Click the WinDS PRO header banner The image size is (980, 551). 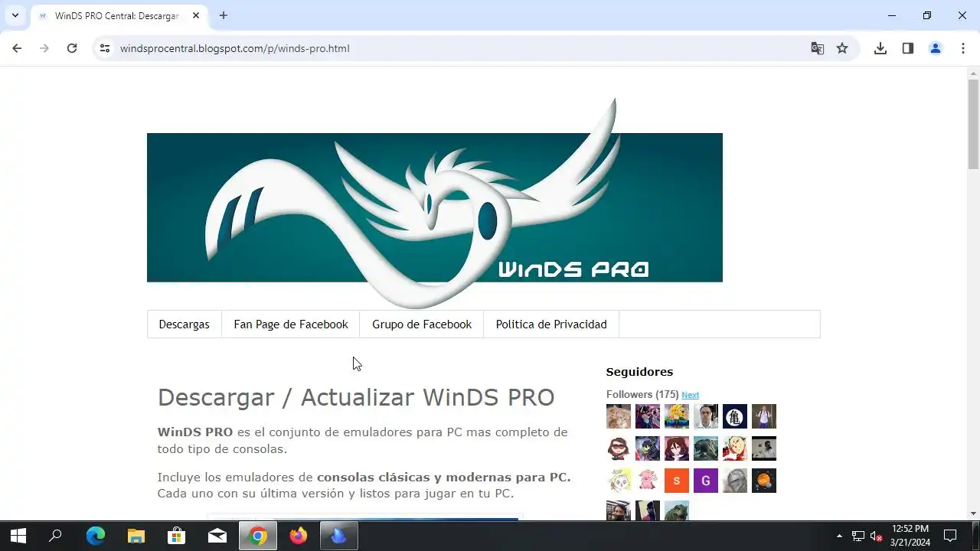pos(435,207)
